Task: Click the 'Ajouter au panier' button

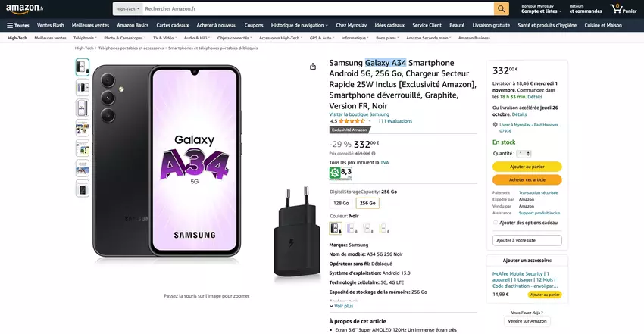Action: [527, 167]
